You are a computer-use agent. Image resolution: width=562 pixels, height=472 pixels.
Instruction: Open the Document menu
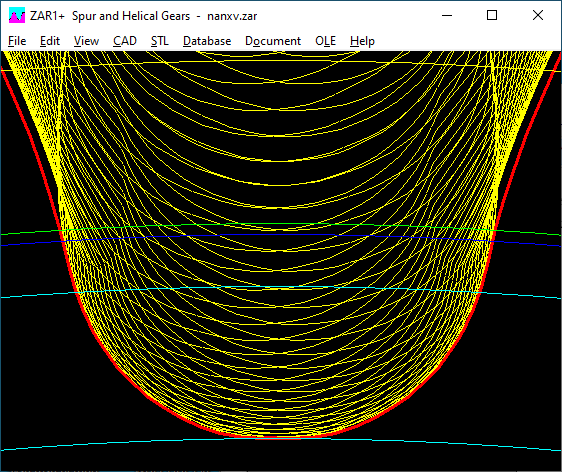(x=273, y=41)
